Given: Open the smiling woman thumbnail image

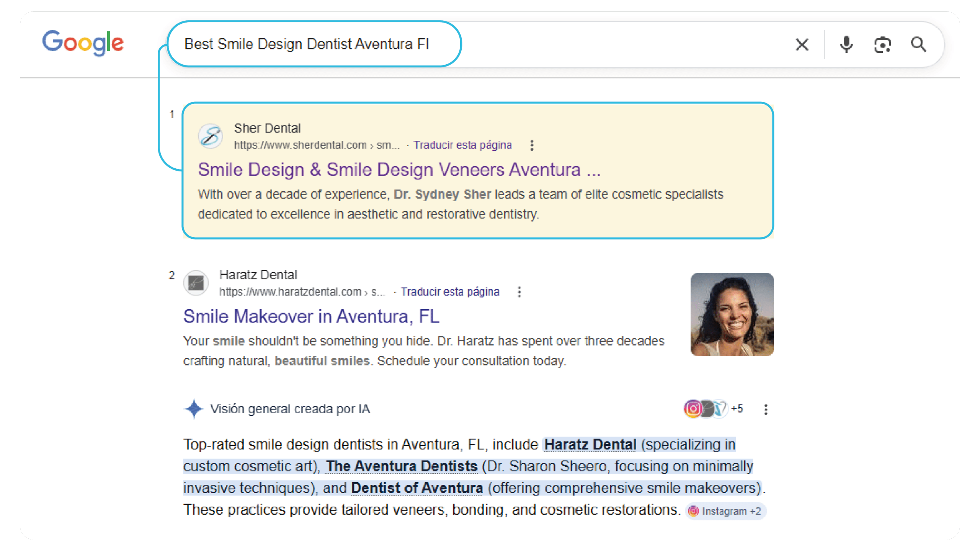Looking at the screenshot, I should click(732, 315).
